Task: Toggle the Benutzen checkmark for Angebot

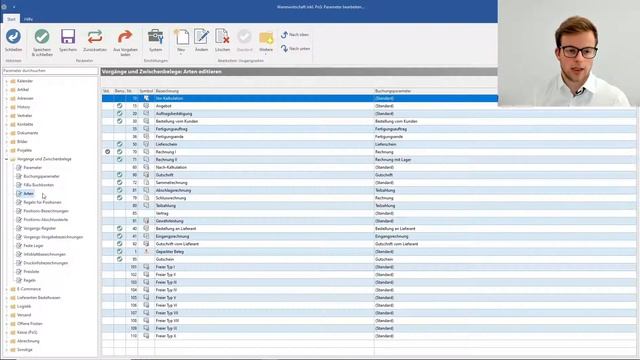Action: 120,106
